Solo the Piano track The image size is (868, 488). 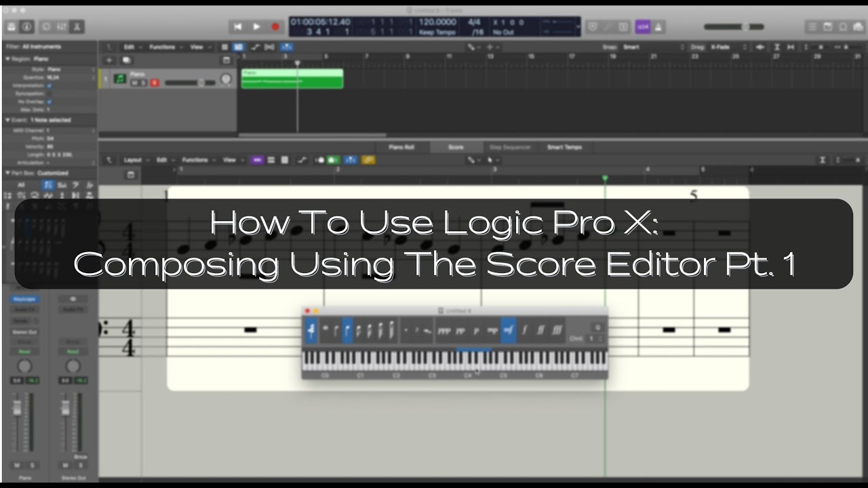pyautogui.click(x=144, y=82)
